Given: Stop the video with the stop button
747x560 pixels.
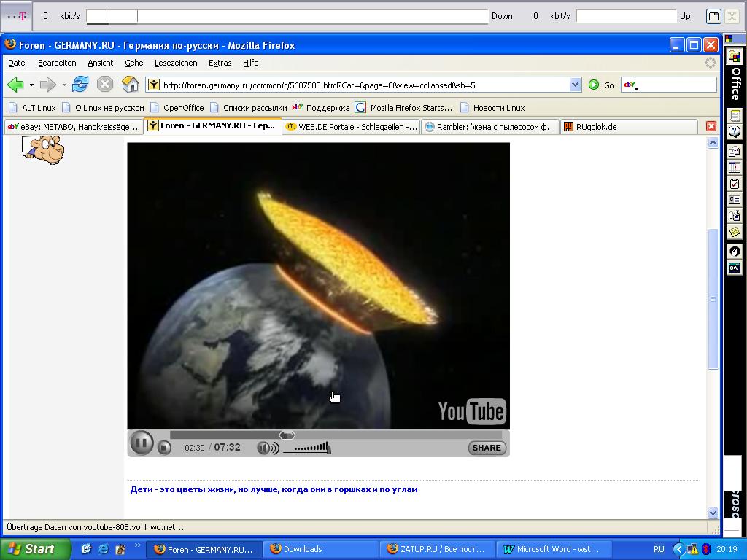Looking at the screenshot, I should point(165,448).
